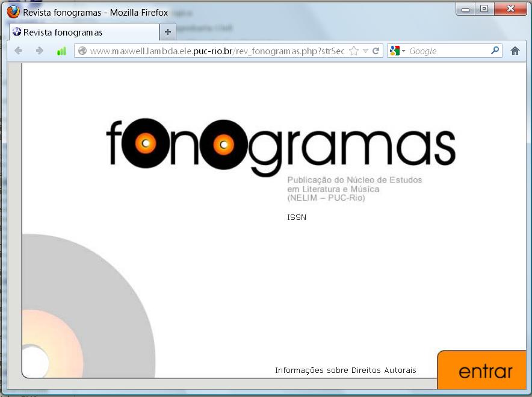Close the Firefox window
This screenshot has height=397, width=532.
tap(510, 9)
